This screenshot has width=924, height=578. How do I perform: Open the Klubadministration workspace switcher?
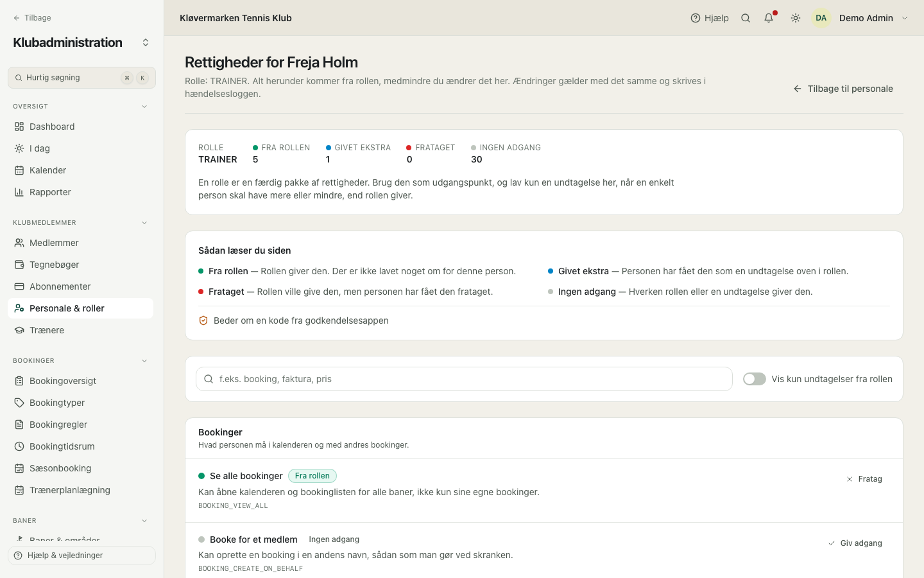pos(146,42)
